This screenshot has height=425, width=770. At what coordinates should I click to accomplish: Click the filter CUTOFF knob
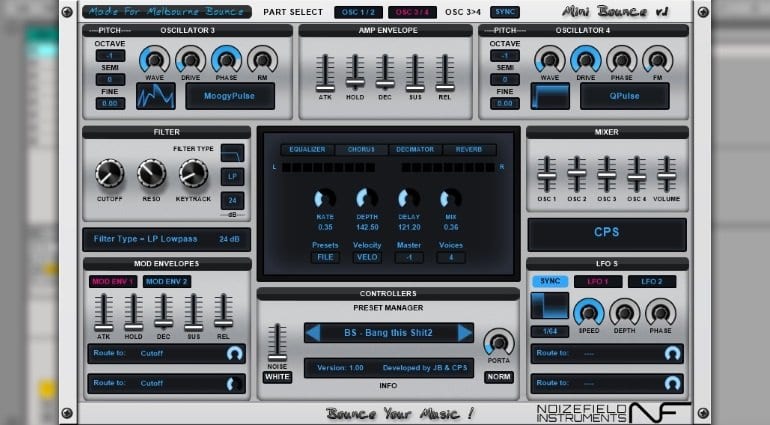pyautogui.click(x=110, y=173)
